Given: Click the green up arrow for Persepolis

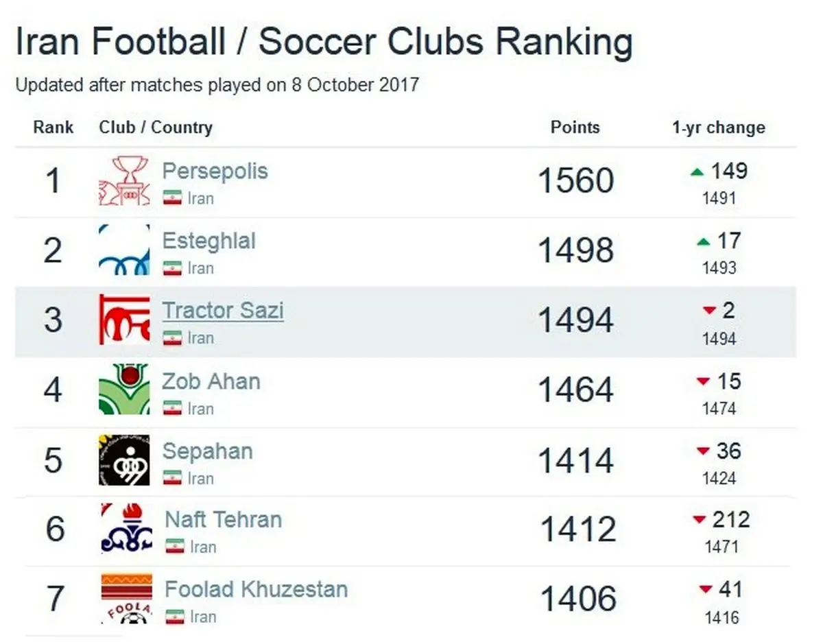Looking at the screenshot, I should pos(697,172).
